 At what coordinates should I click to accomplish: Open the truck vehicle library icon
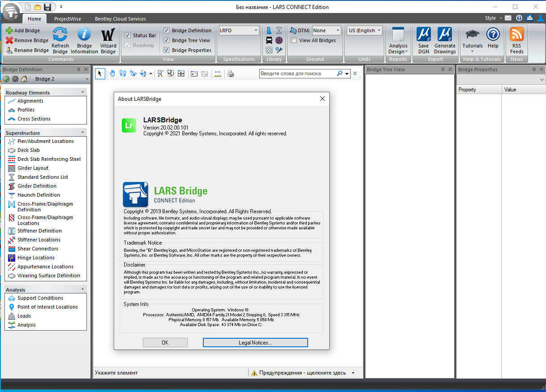click(269, 40)
